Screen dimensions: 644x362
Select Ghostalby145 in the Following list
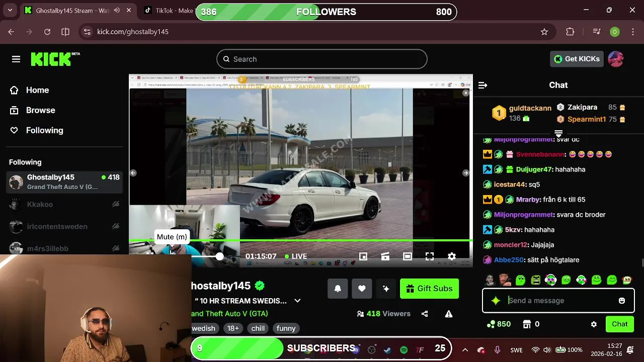64,182
